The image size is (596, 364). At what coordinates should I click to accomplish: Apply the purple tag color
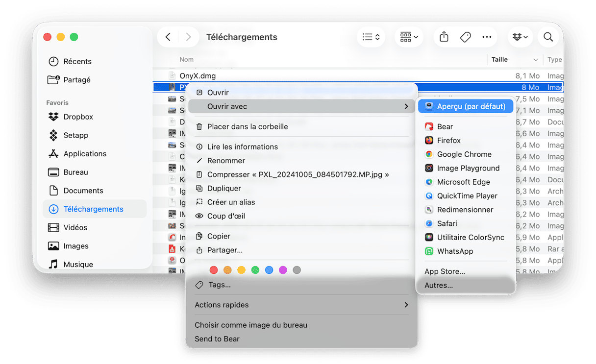pos(283,270)
